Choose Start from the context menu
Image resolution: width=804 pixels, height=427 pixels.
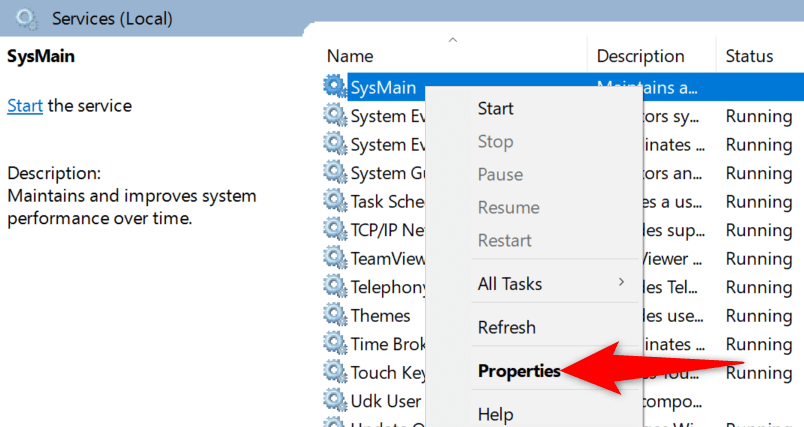pos(496,108)
